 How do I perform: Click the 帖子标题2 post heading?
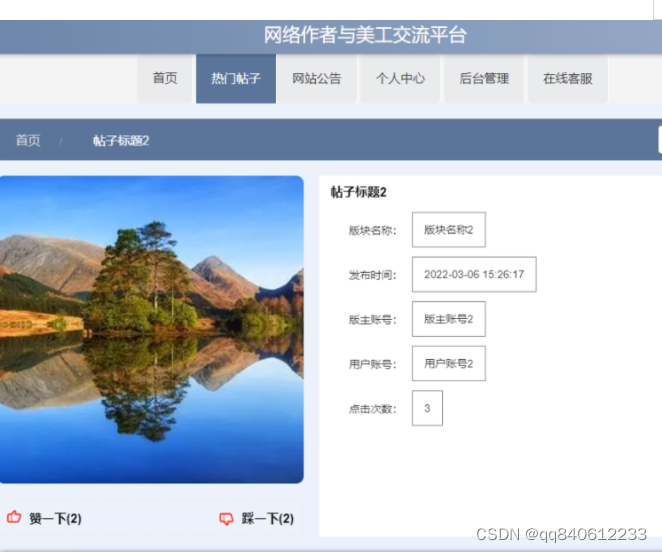[358, 192]
